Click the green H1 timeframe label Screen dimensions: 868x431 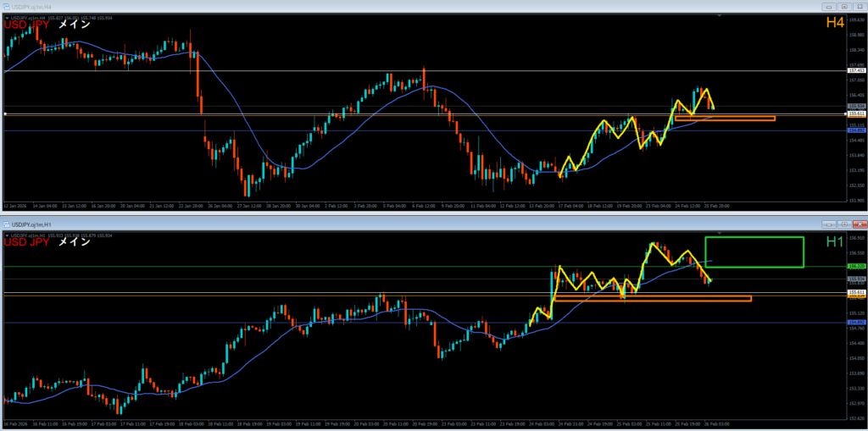click(x=834, y=242)
